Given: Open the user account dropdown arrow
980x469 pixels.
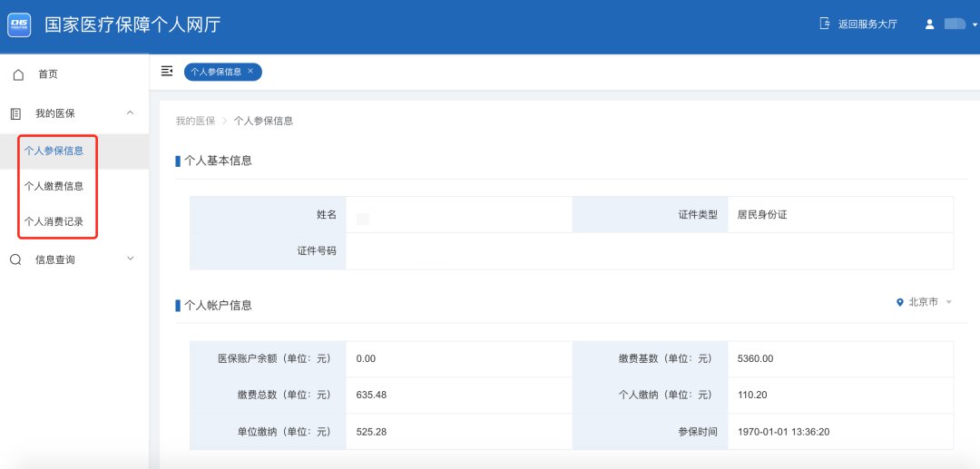Looking at the screenshot, I should tap(975, 25).
